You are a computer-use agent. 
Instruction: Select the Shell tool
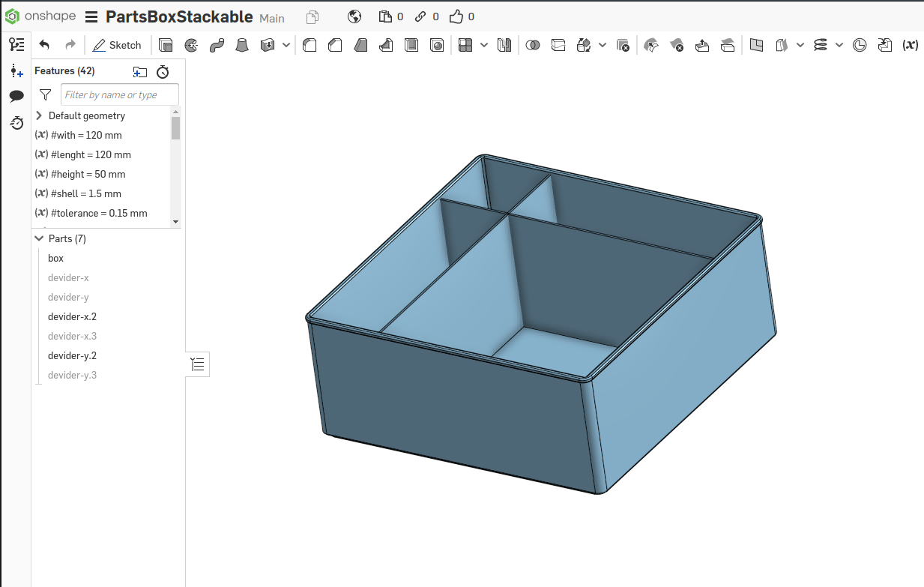click(x=411, y=45)
